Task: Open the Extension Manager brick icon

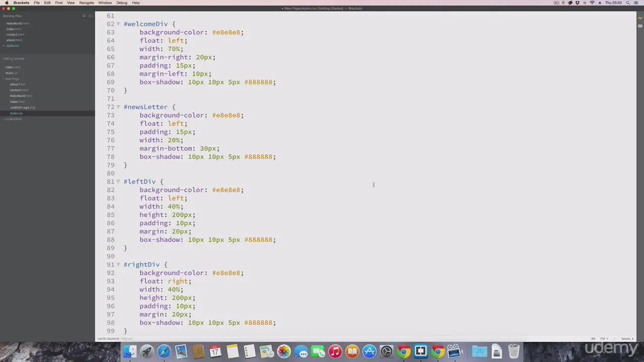Action: tap(640, 26)
